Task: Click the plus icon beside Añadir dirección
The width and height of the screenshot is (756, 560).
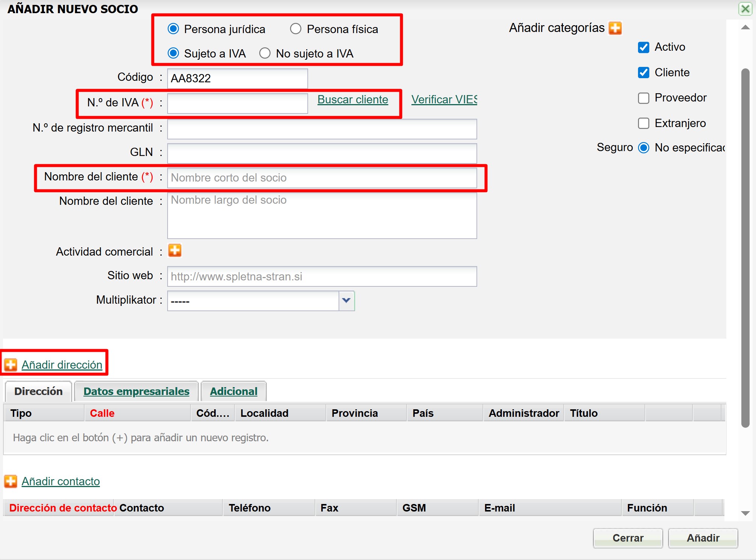Action: [x=11, y=365]
